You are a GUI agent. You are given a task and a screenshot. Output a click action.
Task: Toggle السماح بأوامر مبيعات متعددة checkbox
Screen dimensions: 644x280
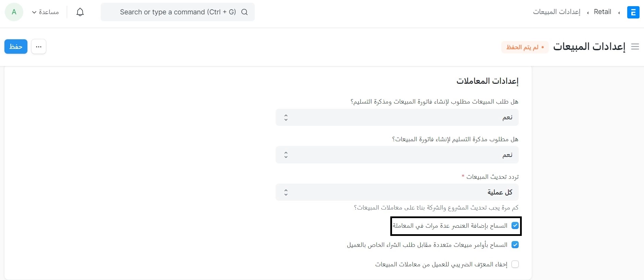[x=515, y=245]
